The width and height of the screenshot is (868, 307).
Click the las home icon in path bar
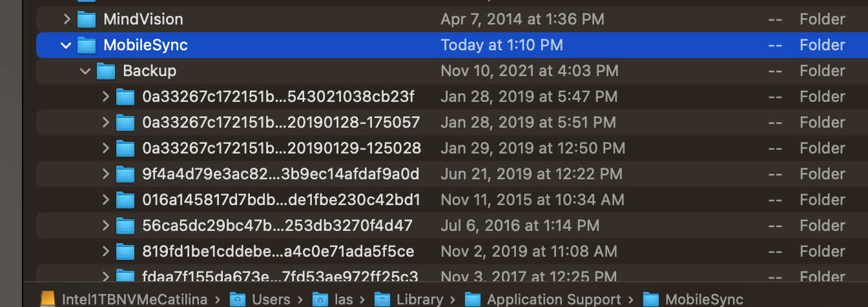click(319, 299)
